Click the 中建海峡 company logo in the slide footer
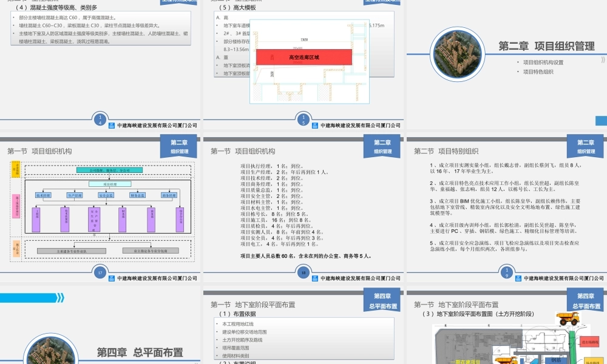 [112, 278]
